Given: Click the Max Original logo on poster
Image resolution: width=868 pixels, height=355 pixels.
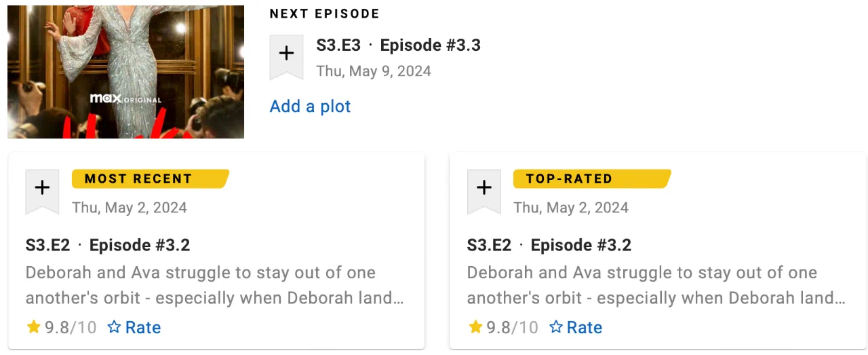Looking at the screenshot, I should [126, 99].
